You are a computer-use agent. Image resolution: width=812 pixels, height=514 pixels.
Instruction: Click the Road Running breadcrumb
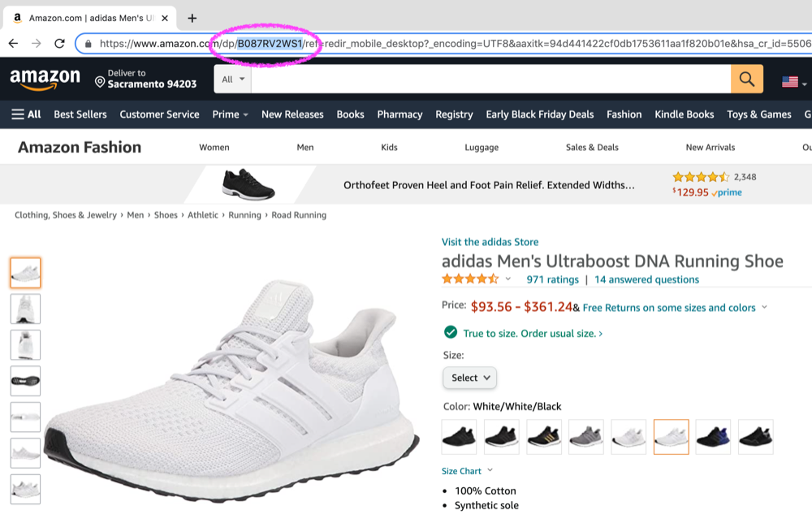click(299, 215)
